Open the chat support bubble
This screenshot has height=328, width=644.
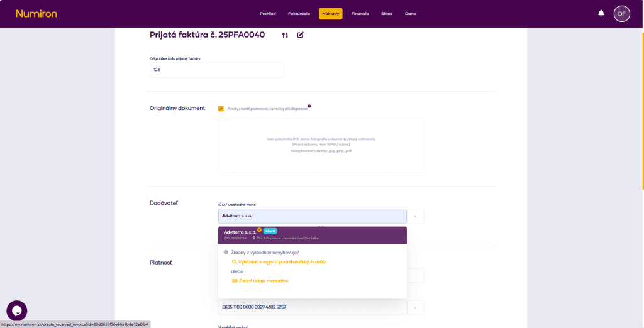[17, 310]
